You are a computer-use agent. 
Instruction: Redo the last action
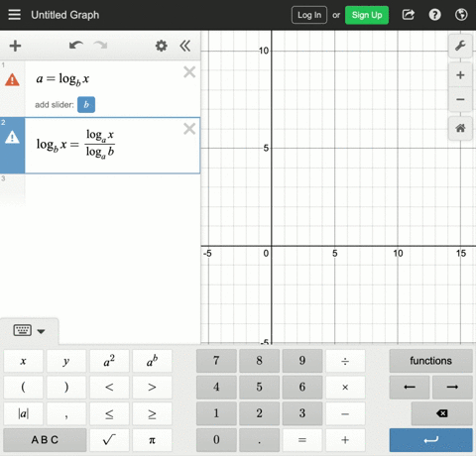(x=100, y=46)
